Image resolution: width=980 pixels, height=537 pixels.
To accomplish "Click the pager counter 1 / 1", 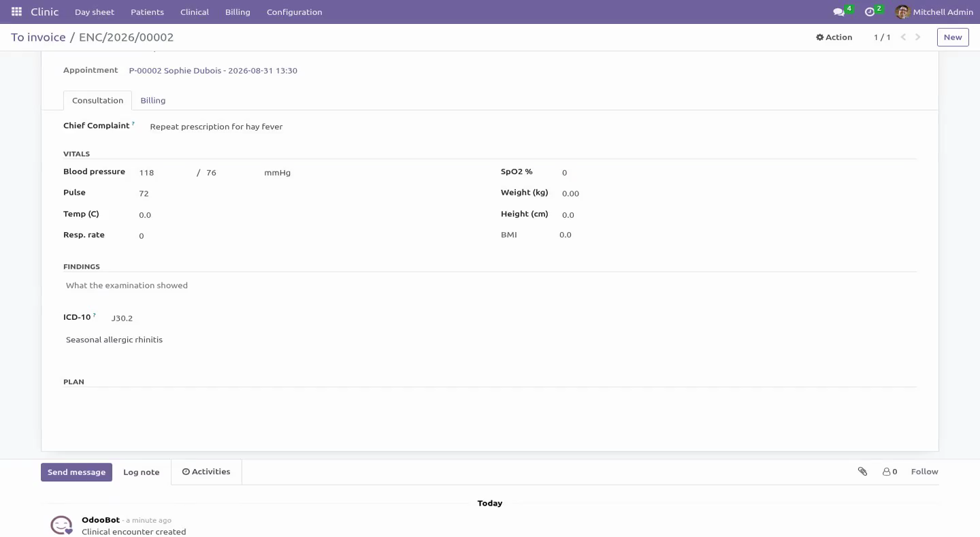I will (x=882, y=37).
